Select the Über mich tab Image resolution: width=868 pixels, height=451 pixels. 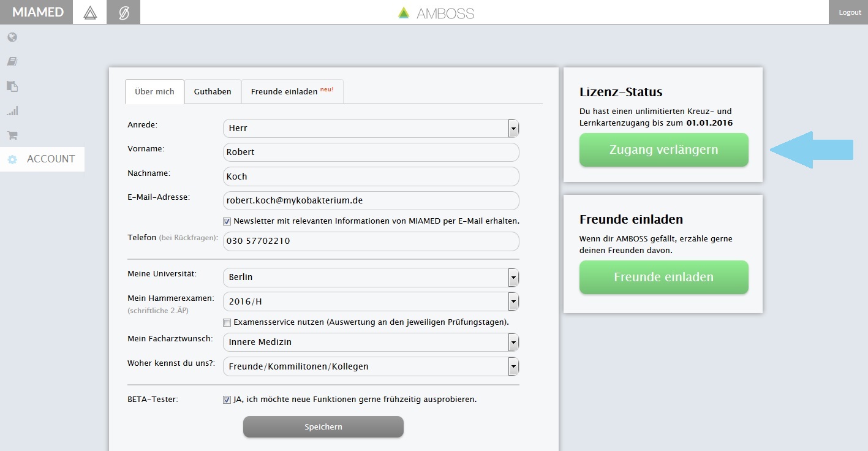154,91
